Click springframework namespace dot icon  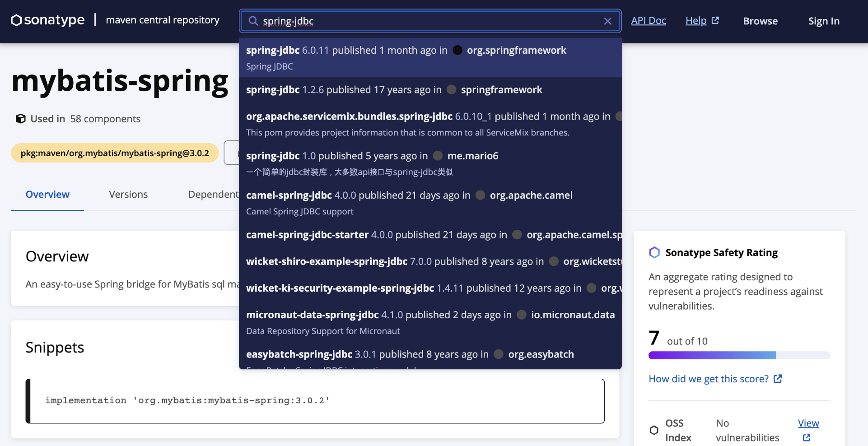tap(451, 89)
